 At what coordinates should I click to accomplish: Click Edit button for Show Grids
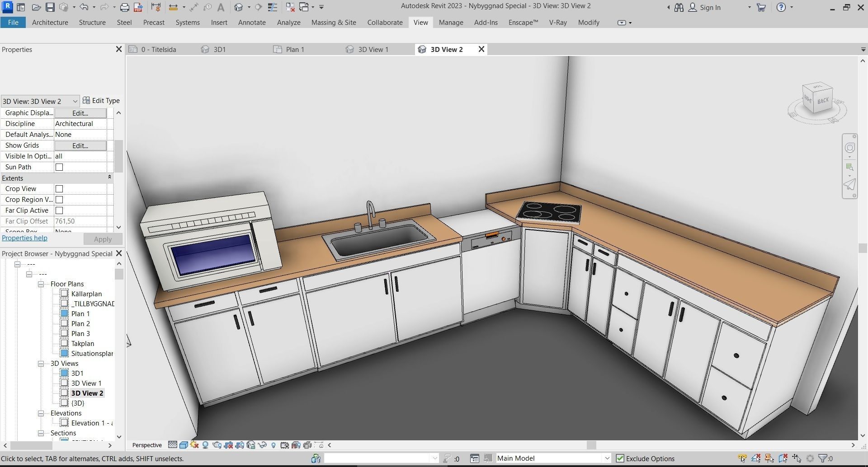(80, 145)
